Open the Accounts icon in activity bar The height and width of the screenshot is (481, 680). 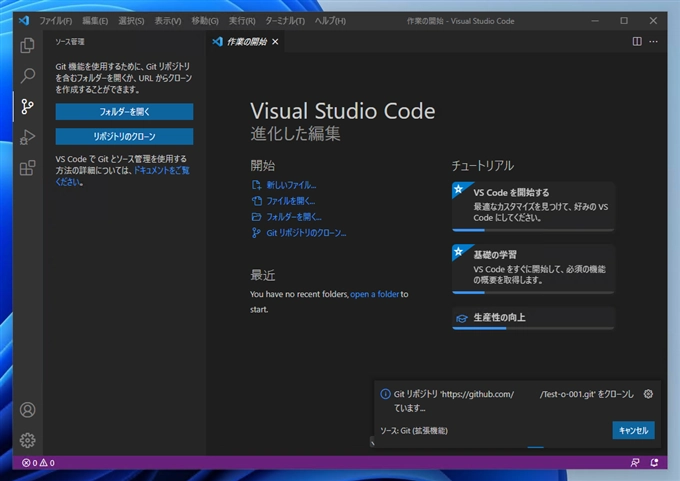(x=27, y=410)
